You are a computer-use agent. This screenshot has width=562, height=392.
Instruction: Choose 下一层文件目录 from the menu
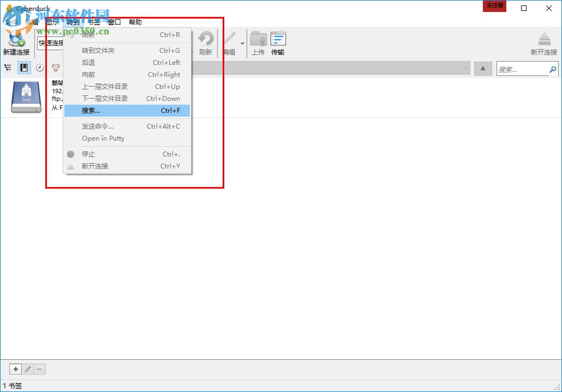(x=127, y=99)
